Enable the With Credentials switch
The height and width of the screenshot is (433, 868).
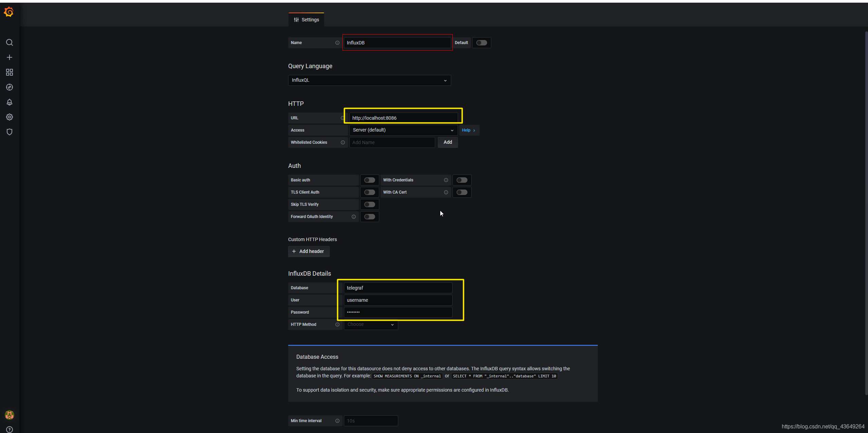coord(462,180)
